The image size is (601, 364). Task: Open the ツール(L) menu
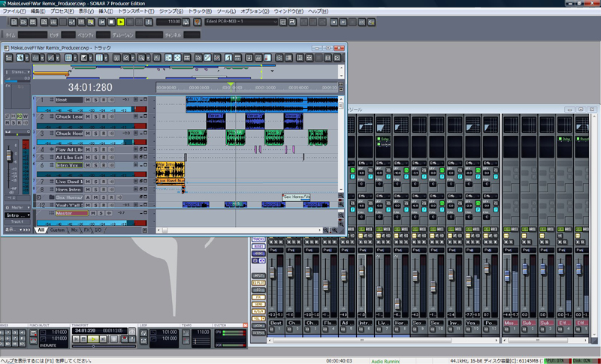tap(226, 12)
